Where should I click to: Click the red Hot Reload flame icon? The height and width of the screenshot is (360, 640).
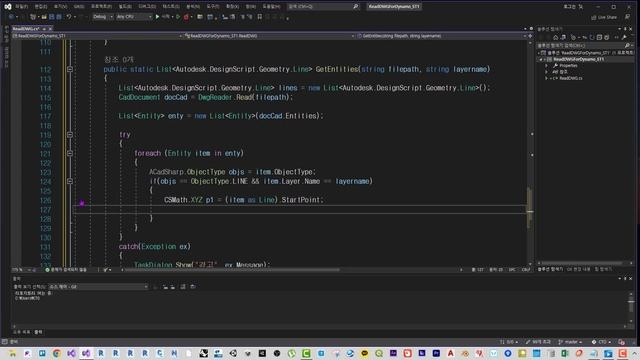tap(186, 17)
